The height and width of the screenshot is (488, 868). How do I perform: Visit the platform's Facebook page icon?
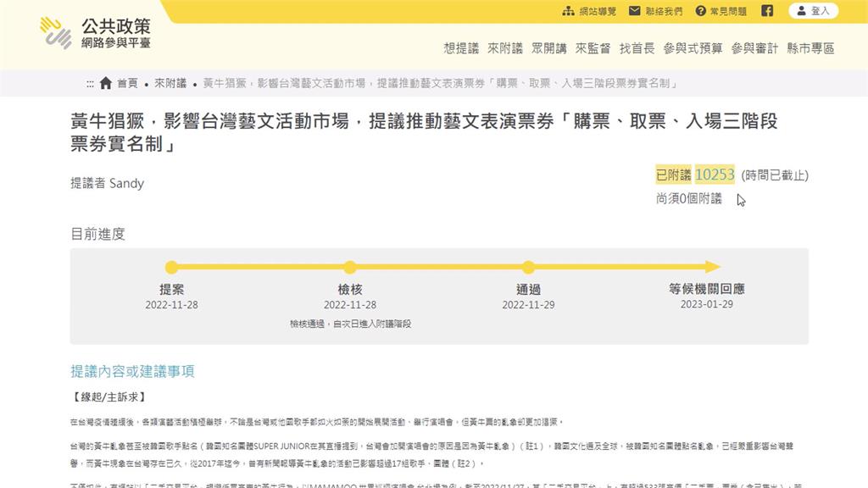[767, 11]
